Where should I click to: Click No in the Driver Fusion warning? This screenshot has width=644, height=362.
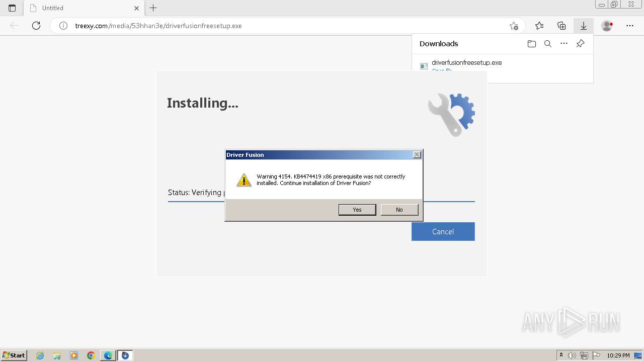pos(399,210)
